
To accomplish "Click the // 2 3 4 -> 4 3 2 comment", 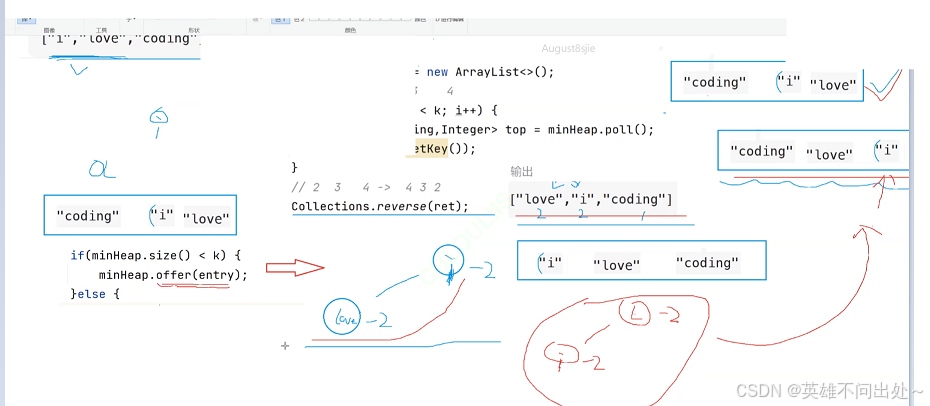I will point(366,188).
